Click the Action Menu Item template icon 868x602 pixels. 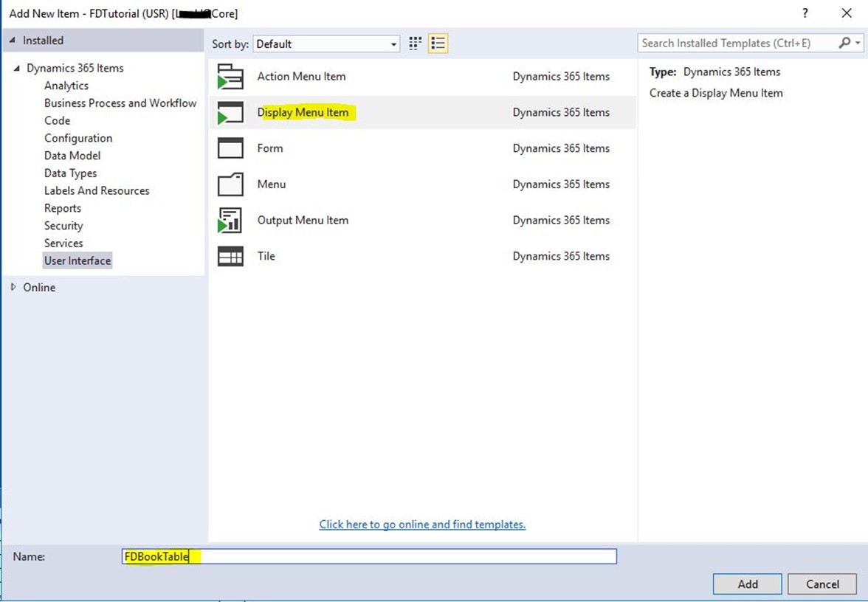click(230, 77)
